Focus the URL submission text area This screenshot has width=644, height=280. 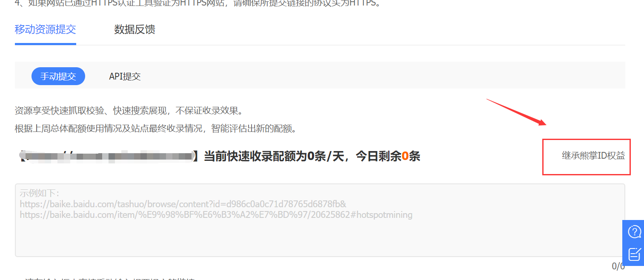320,220
